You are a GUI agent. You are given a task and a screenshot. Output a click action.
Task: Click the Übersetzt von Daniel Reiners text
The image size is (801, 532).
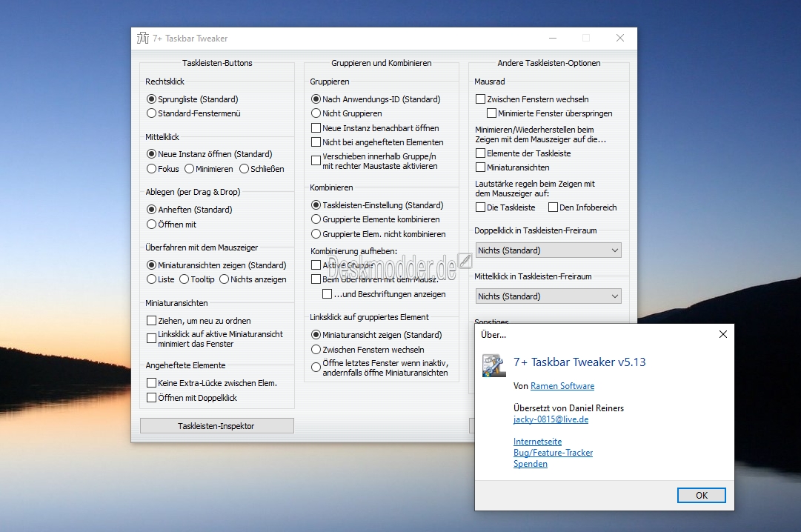[568, 408]
